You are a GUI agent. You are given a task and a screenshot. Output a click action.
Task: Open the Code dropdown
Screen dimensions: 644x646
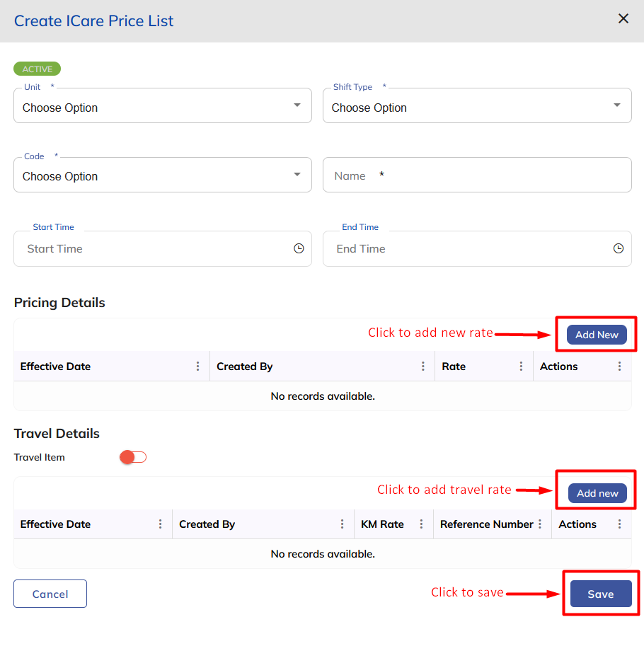163,175
